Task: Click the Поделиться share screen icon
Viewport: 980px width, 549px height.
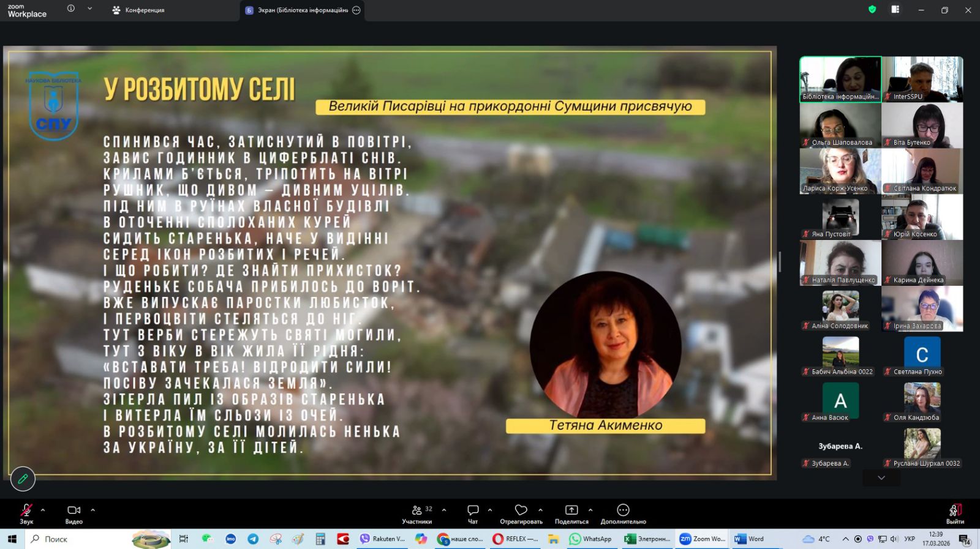Action: (x=571, y=513)
